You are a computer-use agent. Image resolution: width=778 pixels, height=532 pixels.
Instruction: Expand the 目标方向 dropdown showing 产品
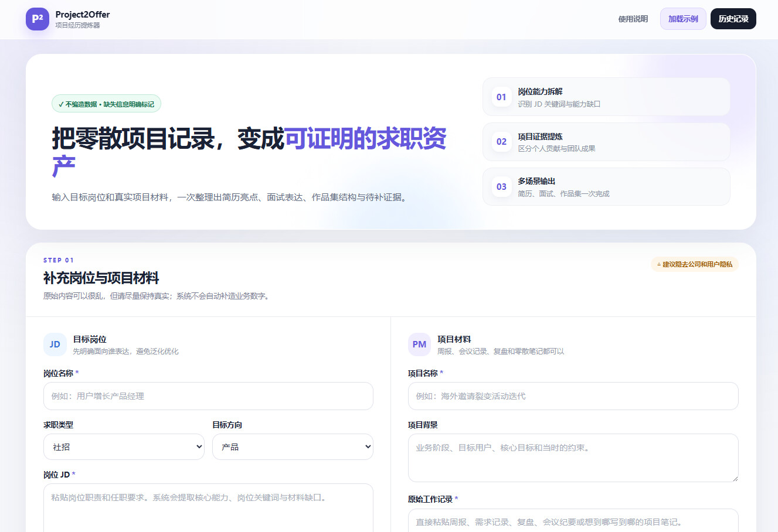point(293,447)
